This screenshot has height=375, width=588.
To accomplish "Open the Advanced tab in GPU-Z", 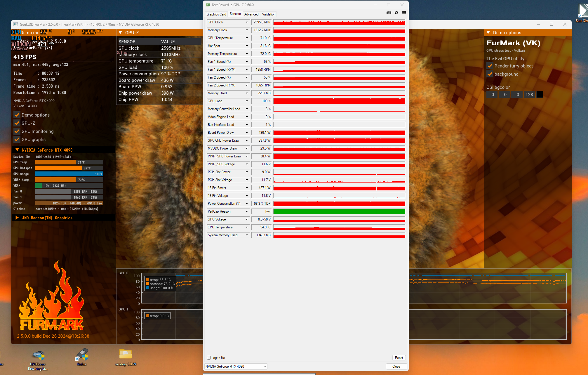I will 251,14.
